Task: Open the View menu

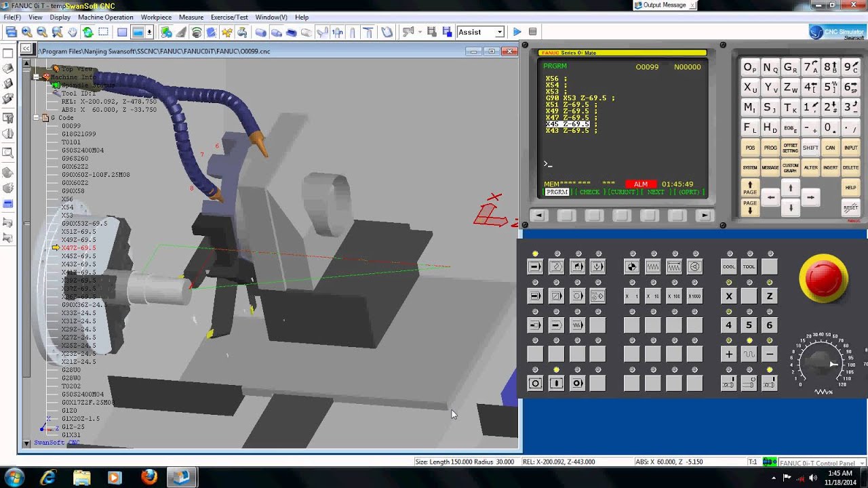Action: [35, 17]
